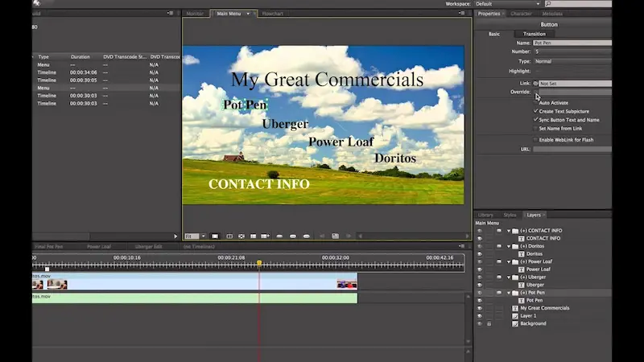Viewport: 644px width, 362px height.
Task: Toggle visibility of (+) Doritos group
Action: pos(479,246)
